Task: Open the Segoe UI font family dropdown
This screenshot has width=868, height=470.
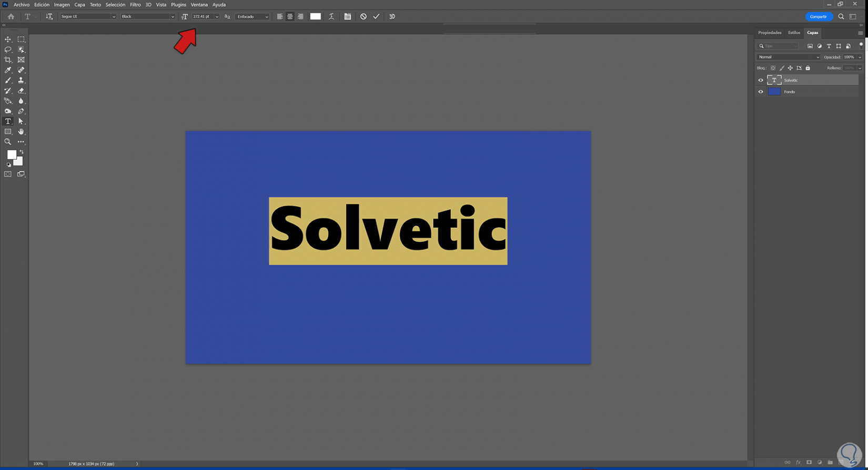Action: [x=88, y=16]
